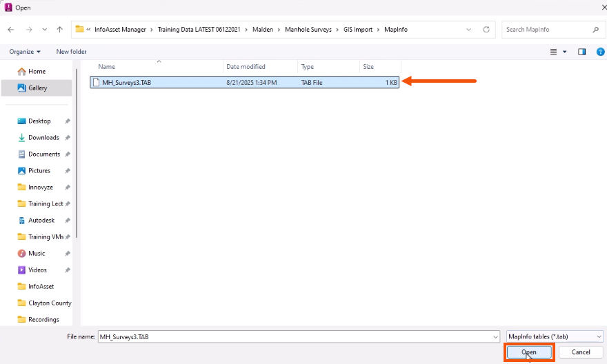This screenshot has width=607, height=364.
Task: Open the Training VMs folder shortcut
Action: point(46,236)
